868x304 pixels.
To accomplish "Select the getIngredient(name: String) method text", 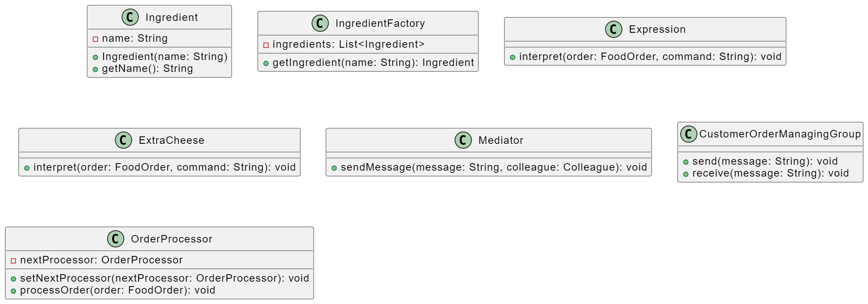I will (x=373, y=63).
